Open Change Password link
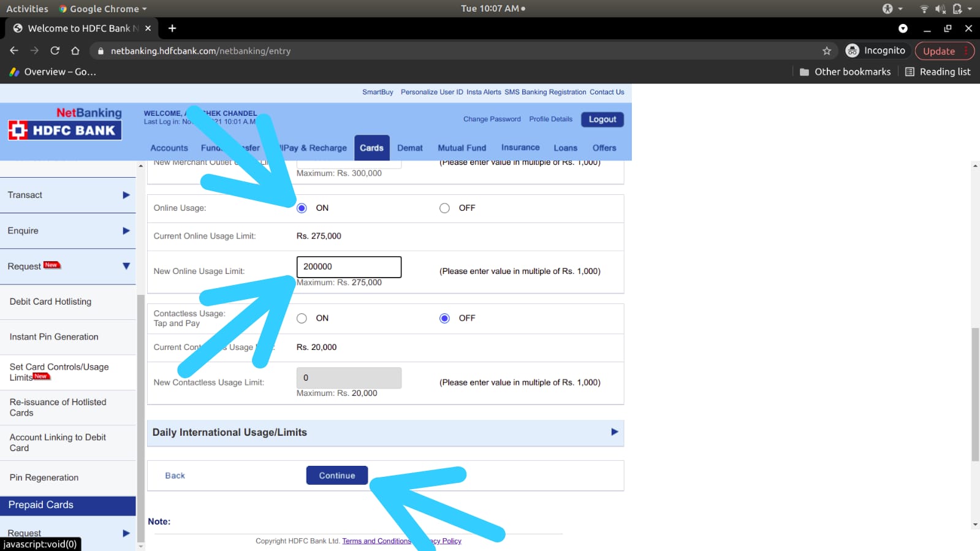The width and height of the screenshot is (980, 551). (x=492, y=119)
